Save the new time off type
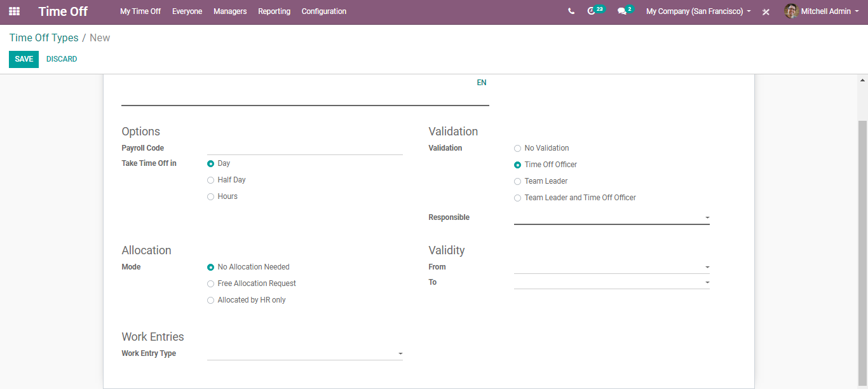868x389 pixels. pos(24,59)
